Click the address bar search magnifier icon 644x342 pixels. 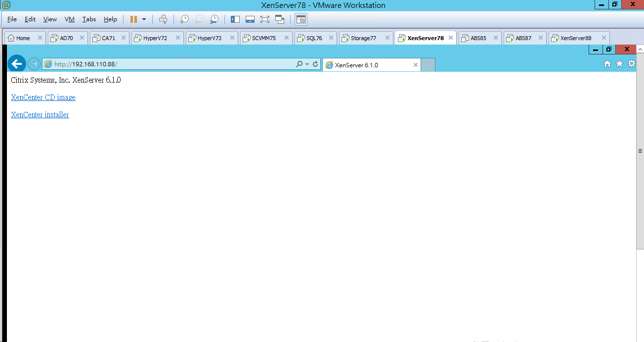pos(299,64)
